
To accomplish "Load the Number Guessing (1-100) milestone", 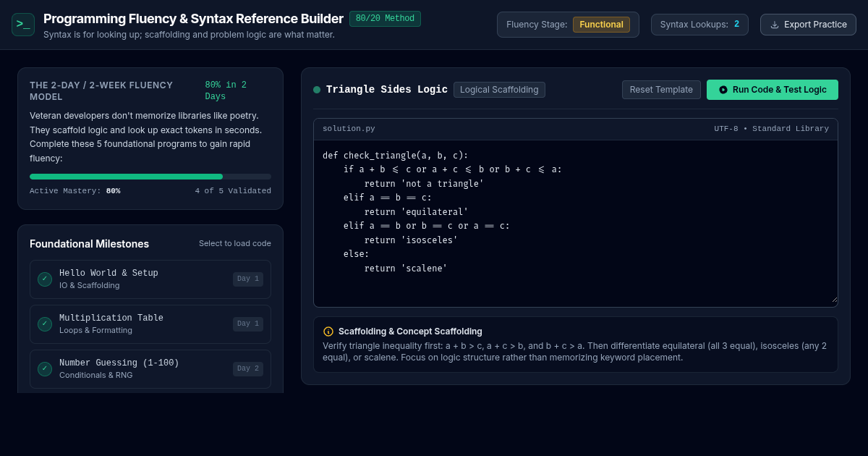I will (x=150, y=369).
